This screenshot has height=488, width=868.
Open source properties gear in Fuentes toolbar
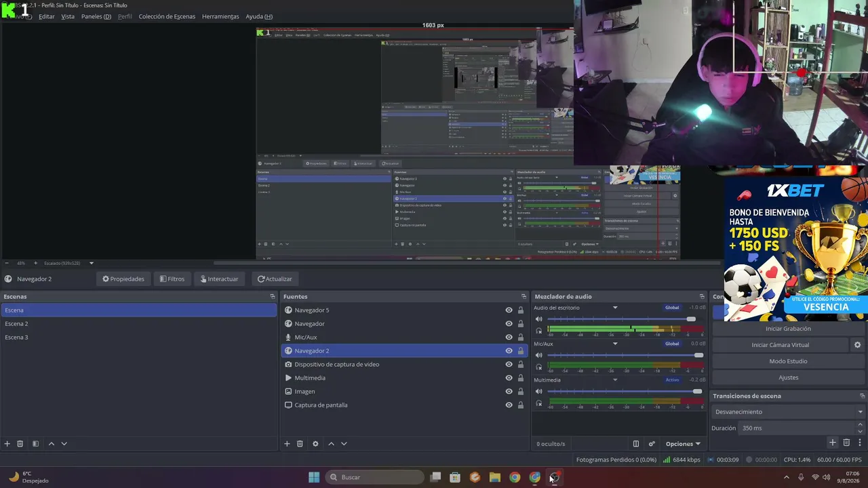point(315,444)
